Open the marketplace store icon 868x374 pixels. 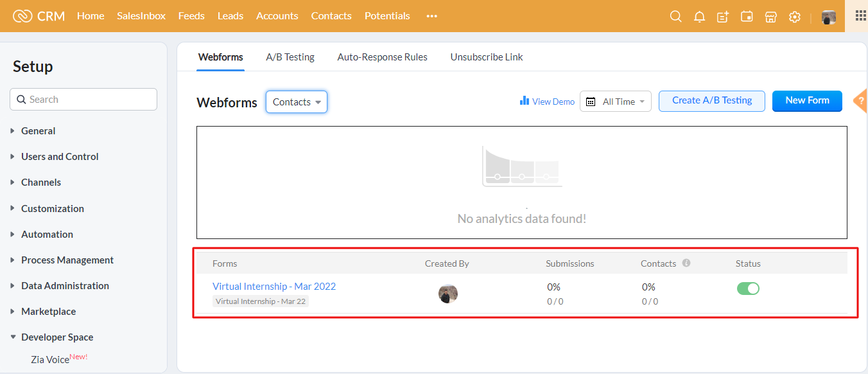point(770,17)
